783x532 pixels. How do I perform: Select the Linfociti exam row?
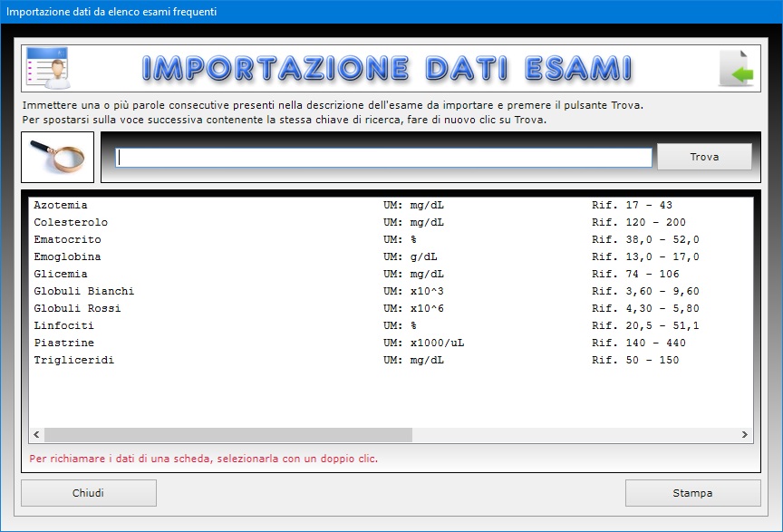391,325
